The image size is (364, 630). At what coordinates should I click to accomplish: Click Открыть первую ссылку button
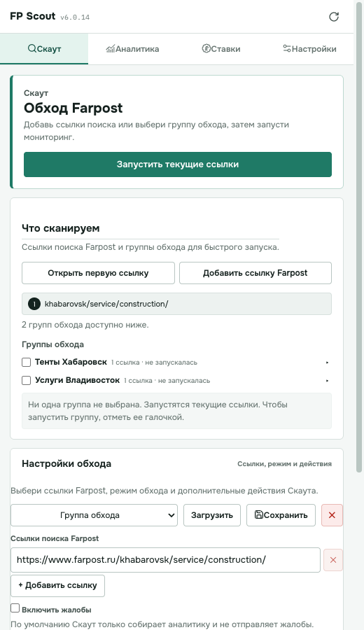click(98, 273)
